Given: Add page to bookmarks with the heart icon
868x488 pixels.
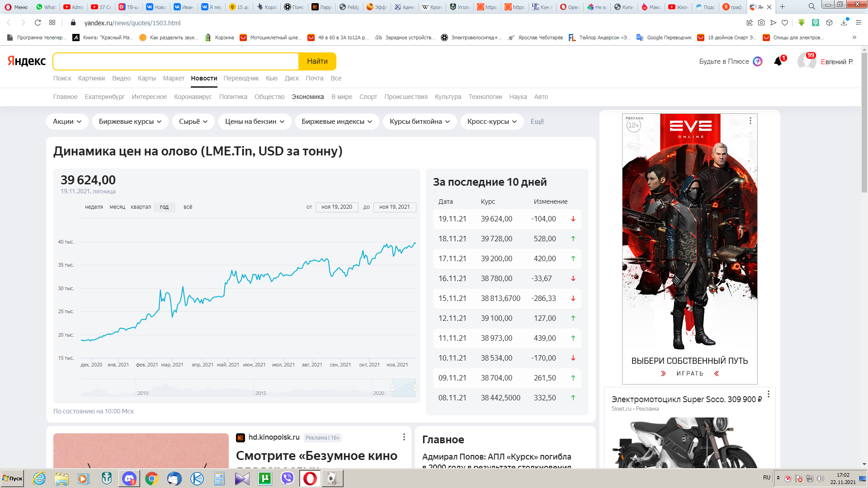Looking at the screenshot, I should [x=785, y=23].
